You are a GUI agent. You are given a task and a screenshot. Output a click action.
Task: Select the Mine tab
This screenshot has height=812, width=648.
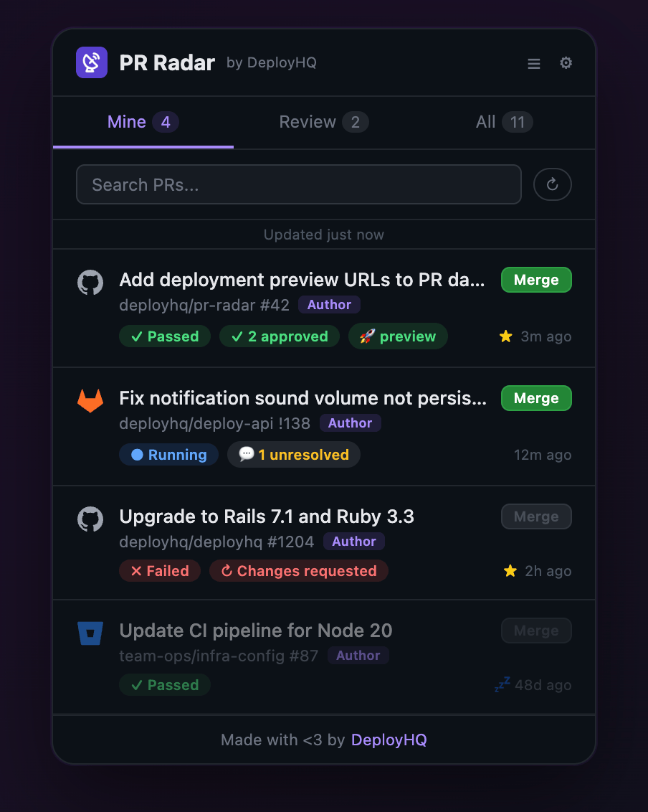click(x=142, y=122)
